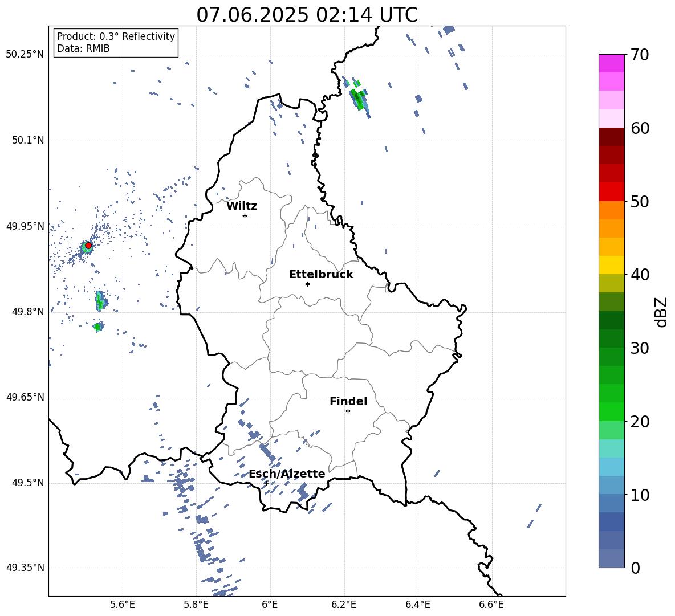Click the title 07.06.2025 02:14 UTC
This screenshot has height=616, width=675.
coord(307,15)
